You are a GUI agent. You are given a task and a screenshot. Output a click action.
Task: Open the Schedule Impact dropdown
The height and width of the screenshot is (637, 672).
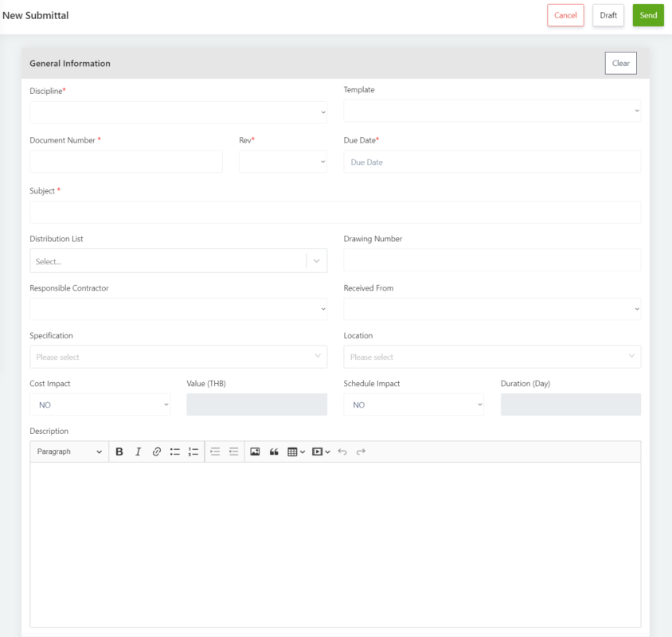pos(413,404)
